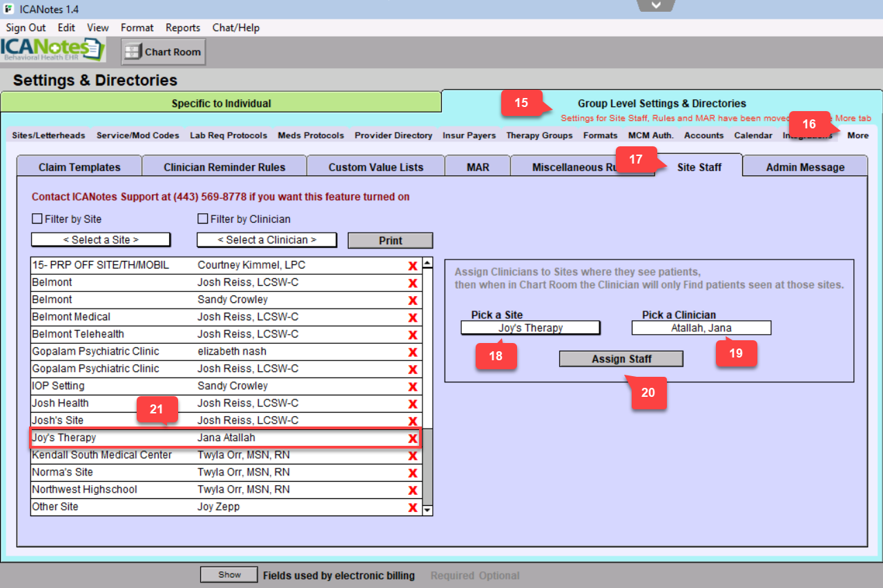883x588 pixels.
Task: Delete the Joy's Therapy Jana Atallah row
Action: [413, 438]
